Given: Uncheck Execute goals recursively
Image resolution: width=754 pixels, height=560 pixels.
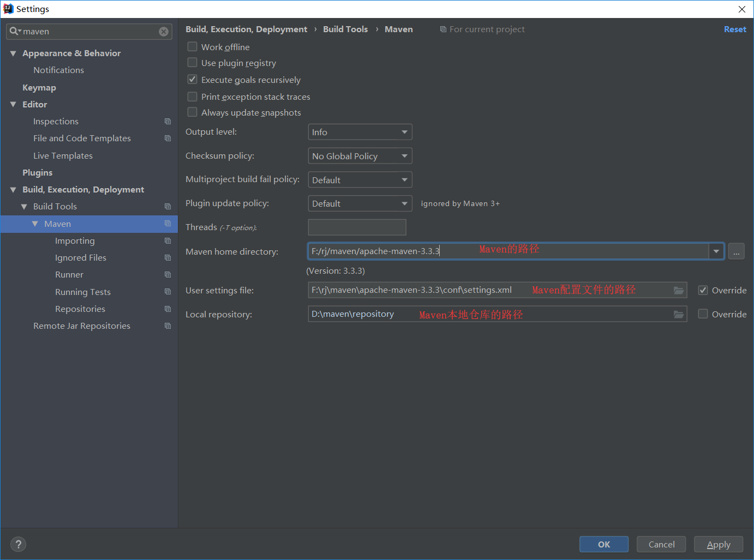Looking at the screenshot, I should (192, 79).
